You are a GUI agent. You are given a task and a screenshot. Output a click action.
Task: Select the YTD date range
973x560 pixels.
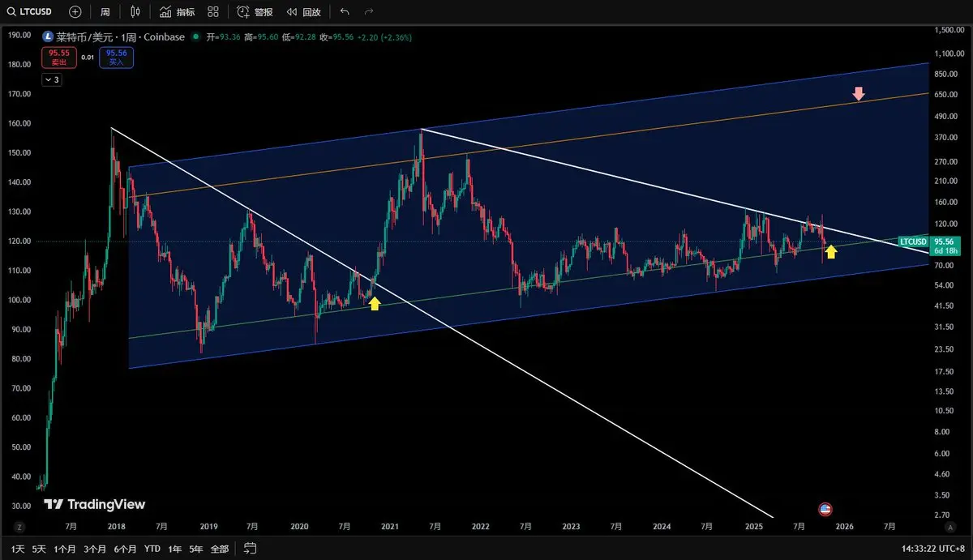tap(152, 549)
